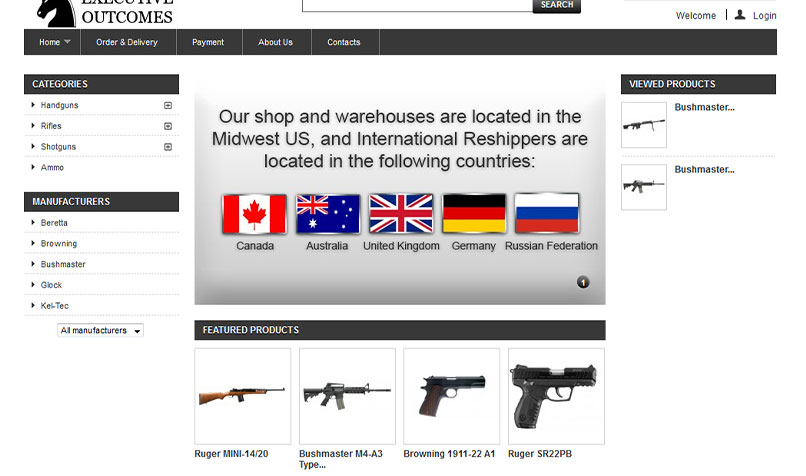Click the Australia flag image
This screenshot has height=476, width=806.
click(327, 214)
